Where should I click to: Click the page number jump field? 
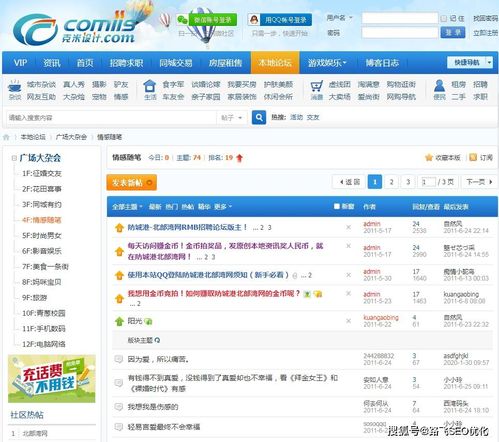[428, 182]
